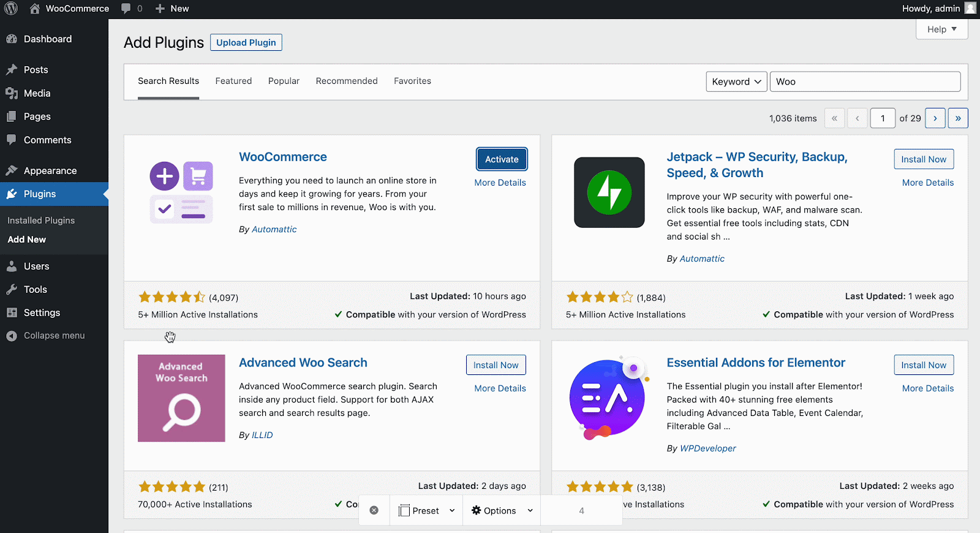Jump to the last page of results
This screenshot has height=533, width=980.
click(x=958, y=118)
